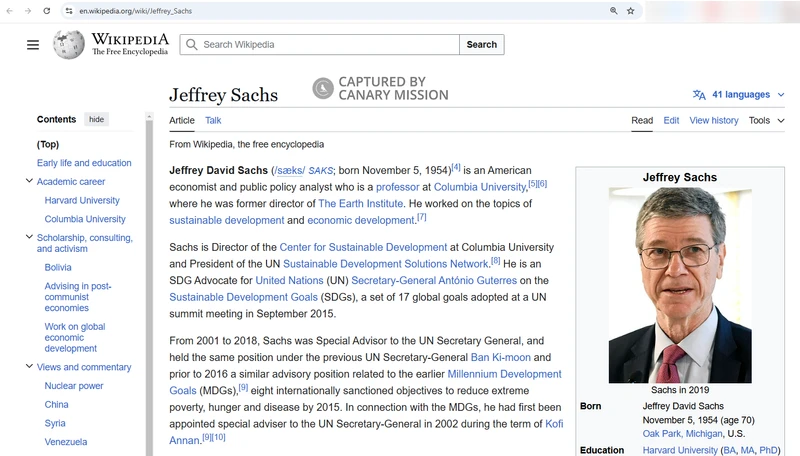
Task: Go to Work on global economic development
Action: (75, 337)
